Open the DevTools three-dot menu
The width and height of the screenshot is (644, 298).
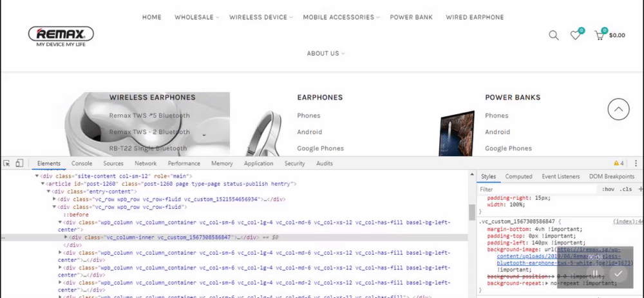point(636,163)
